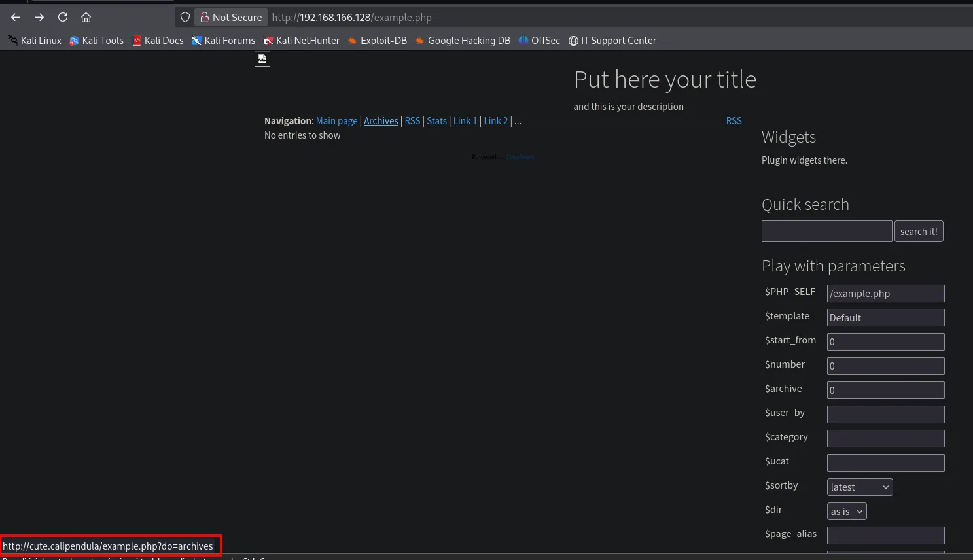Open the IT Support Center bookmark
The height and width of the screenshot is (560, 973).
(x=612, y=41)
